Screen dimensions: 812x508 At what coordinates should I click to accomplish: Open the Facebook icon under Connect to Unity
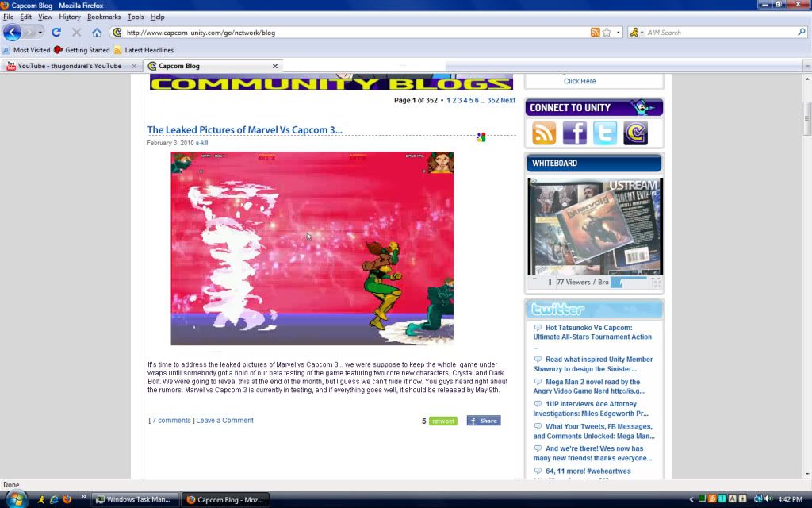tap(574, 133)
